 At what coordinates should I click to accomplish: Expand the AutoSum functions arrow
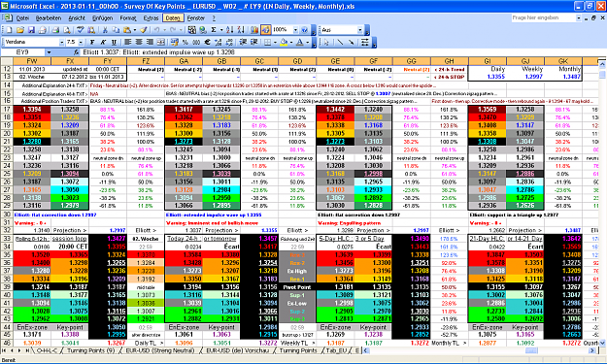click(x=221, y=30)
